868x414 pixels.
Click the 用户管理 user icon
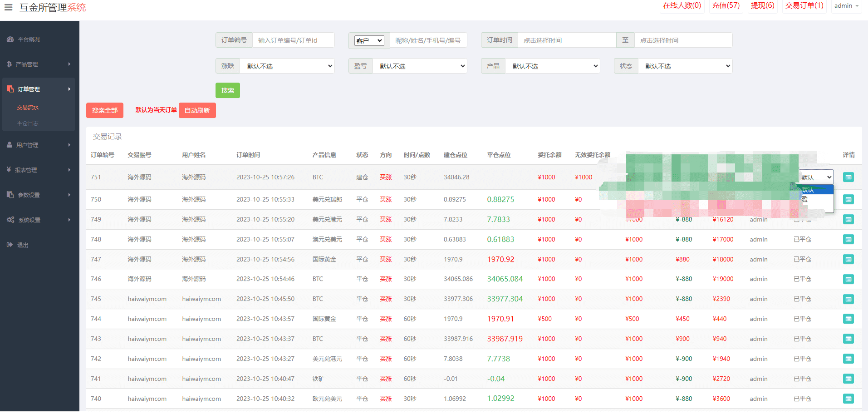10,145
